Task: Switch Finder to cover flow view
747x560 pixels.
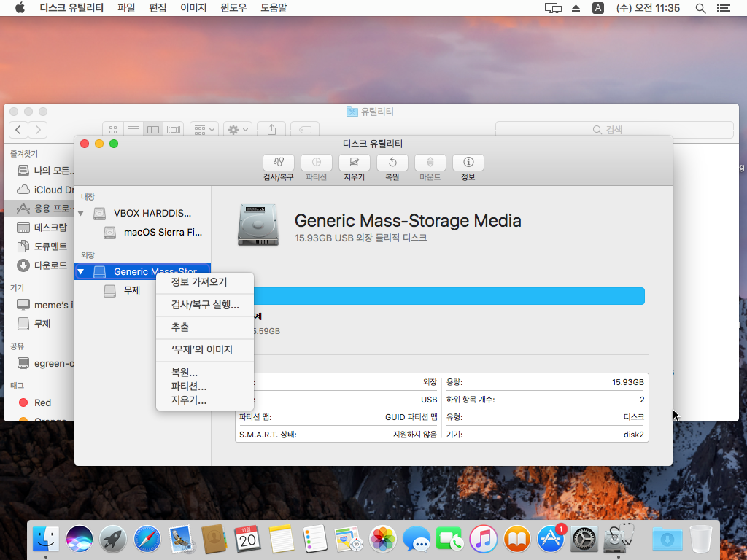Action: point(174,130)
